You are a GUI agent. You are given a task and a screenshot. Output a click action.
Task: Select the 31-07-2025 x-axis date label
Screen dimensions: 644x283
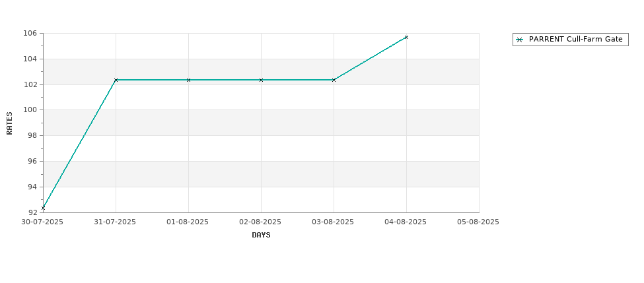click(115, 222)
